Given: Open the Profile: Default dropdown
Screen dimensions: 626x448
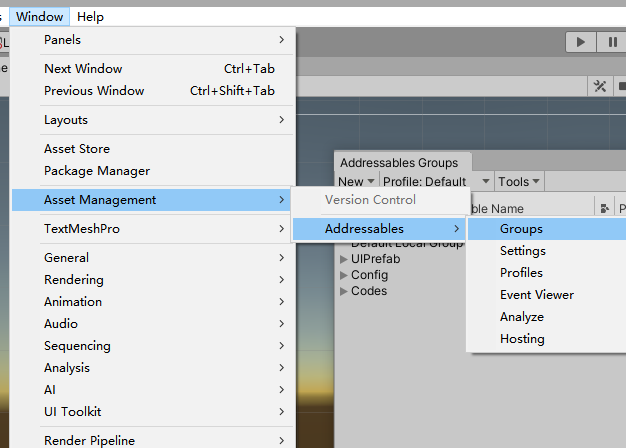Looking at the screenshot, I should [x=436, y=182].
